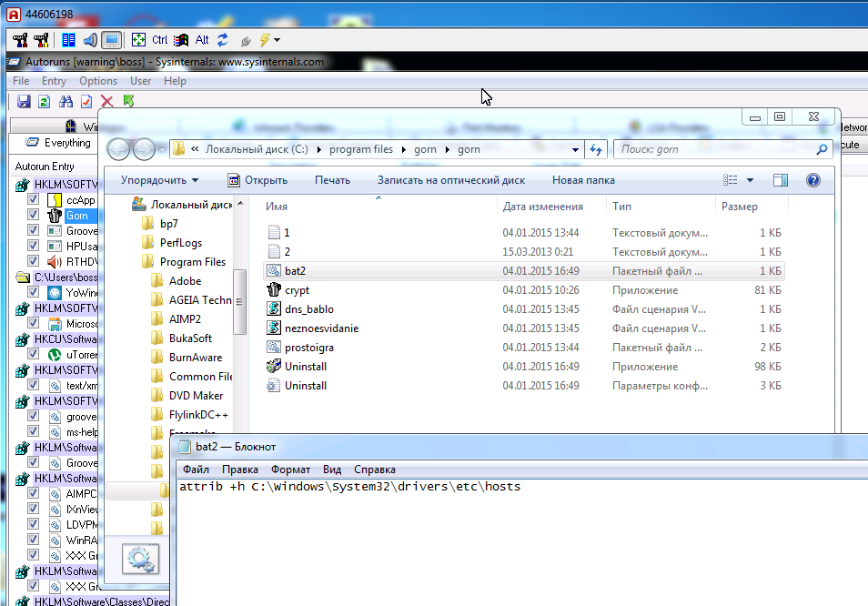Refresh remote screen with blue arrows icon
The width and height of the screenshot is (868, 606).
click(x=223, y=40)
